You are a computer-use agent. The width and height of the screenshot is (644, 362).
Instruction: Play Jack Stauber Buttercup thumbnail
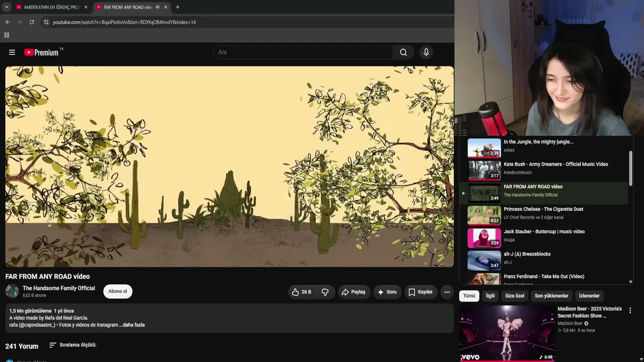point(484,238)
